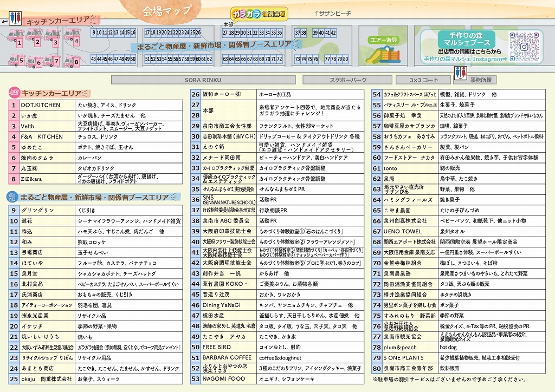Click booth box 43 on the venue map

click(93, 59)
